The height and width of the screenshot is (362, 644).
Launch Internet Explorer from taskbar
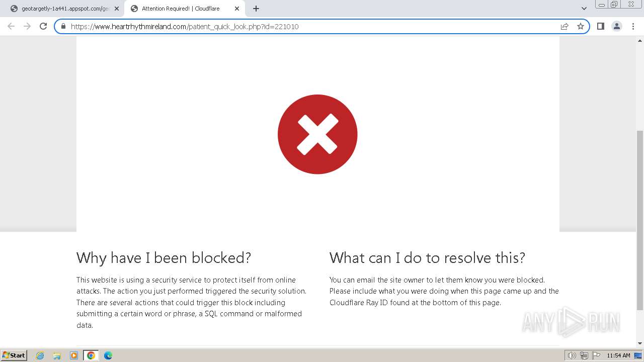pyautogui.click(x=40, y=355)
